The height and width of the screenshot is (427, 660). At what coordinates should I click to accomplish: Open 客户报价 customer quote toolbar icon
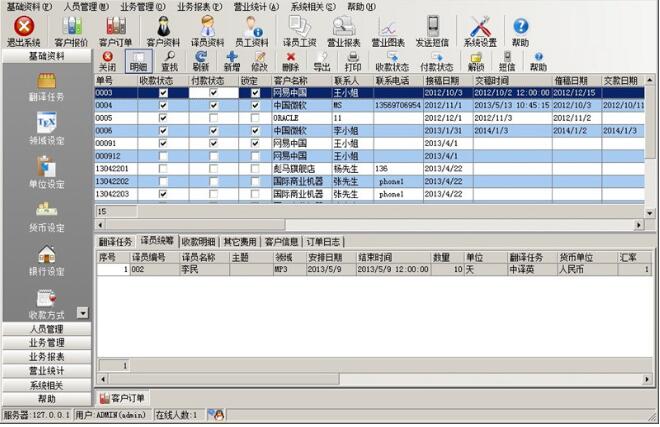click(72, 31)
